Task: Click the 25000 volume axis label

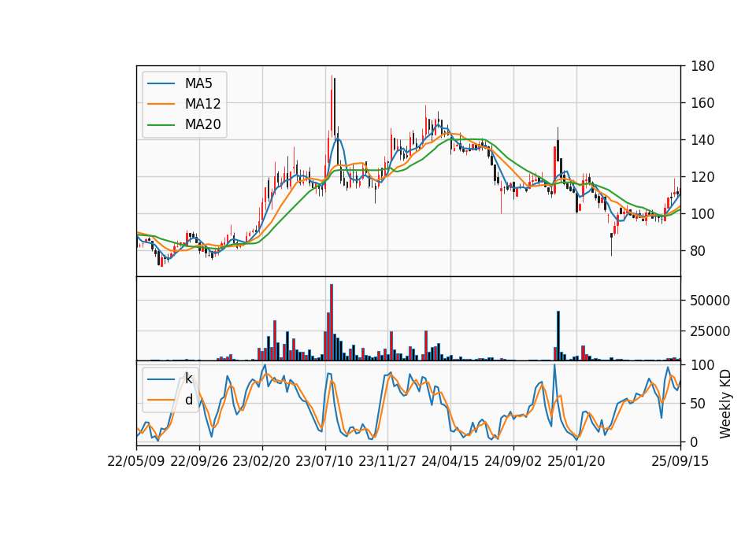Action: (x=710, y=331)
